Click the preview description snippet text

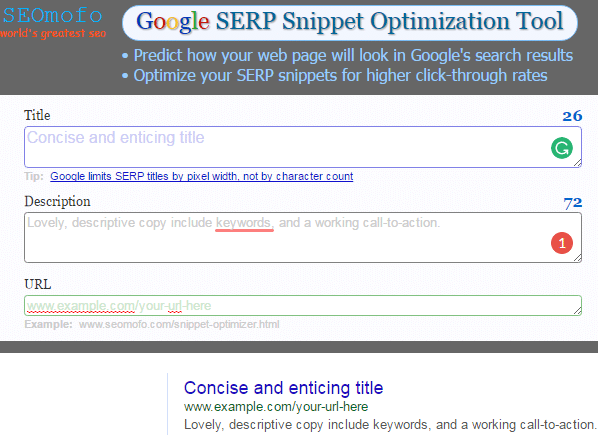coord(390,425)
